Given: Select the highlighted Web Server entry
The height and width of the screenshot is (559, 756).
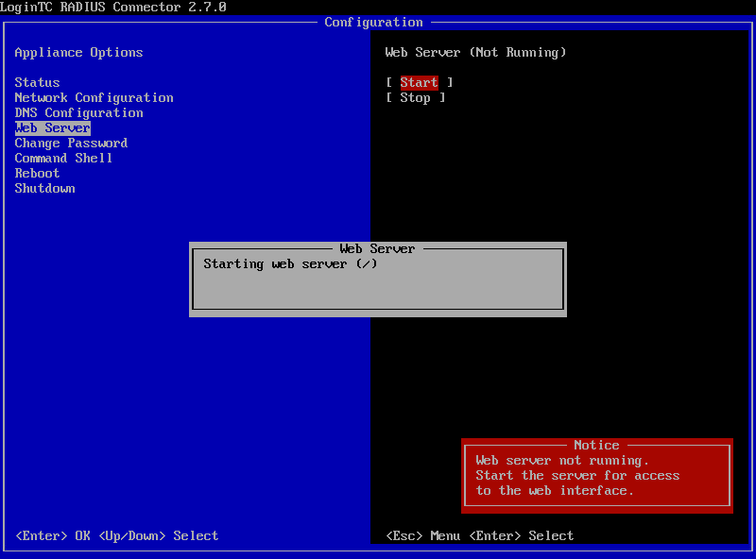Looking at the screenshot, I should pos(53,128).
